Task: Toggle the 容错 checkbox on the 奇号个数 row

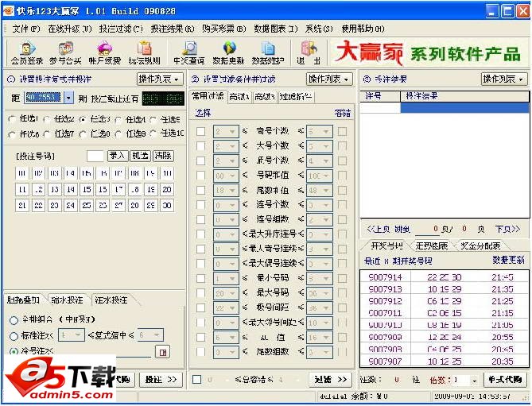Action: tap(342, 131)
